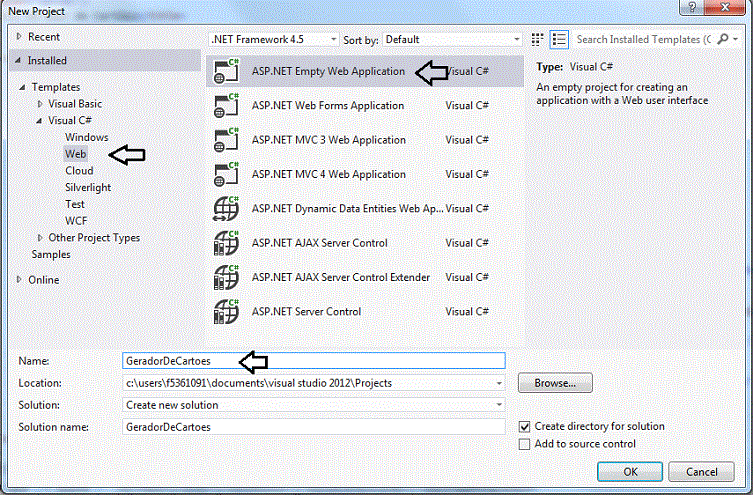Screen dimensions: 753x495
Task: Click the Cancel button
Action: 701,472
